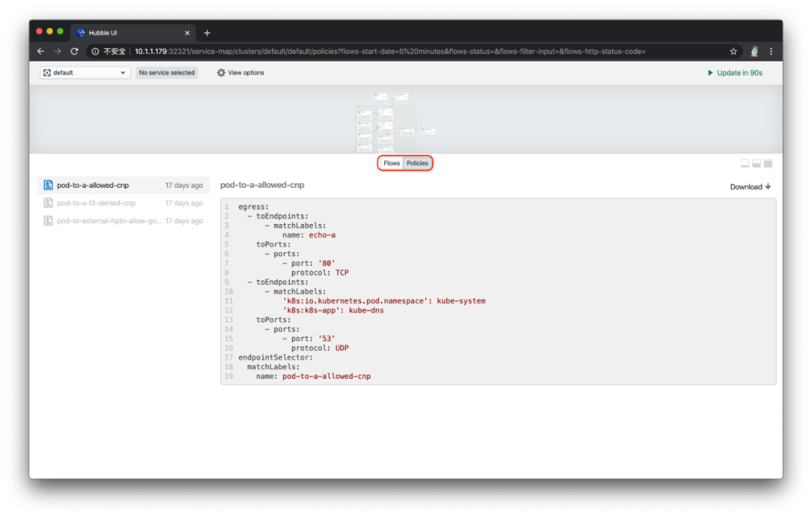
Task: Click the View options gear icon
Action: [x=221, y=73]
